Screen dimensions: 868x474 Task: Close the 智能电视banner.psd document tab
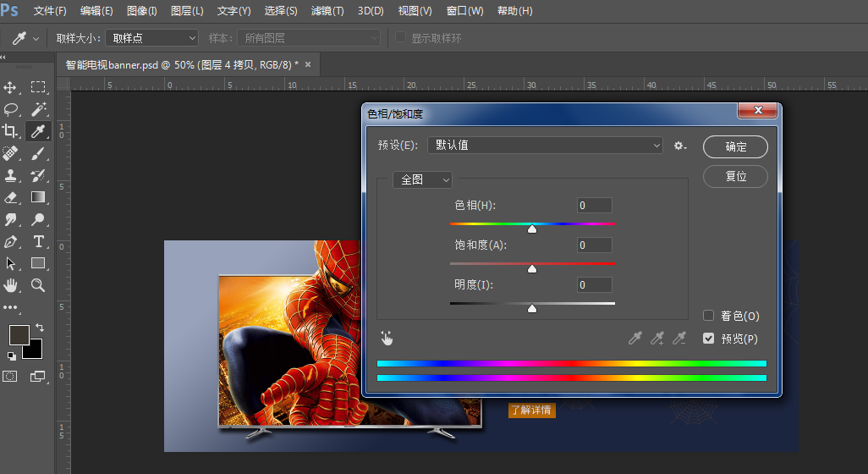(x=308, y=65)
